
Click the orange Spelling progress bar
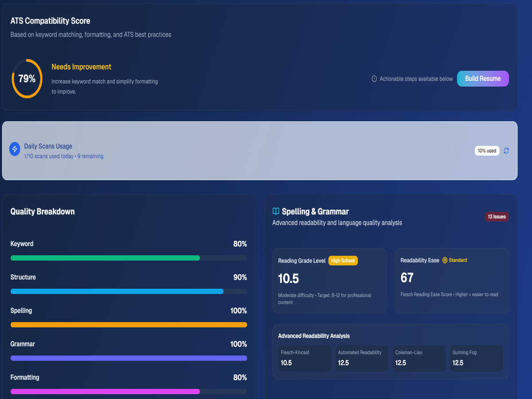pyautogui.click(x=129, y=325)
